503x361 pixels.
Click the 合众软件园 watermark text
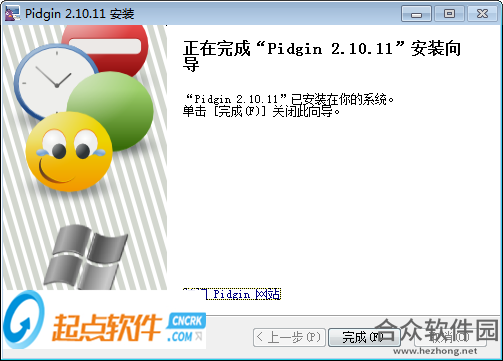point(437,330)
